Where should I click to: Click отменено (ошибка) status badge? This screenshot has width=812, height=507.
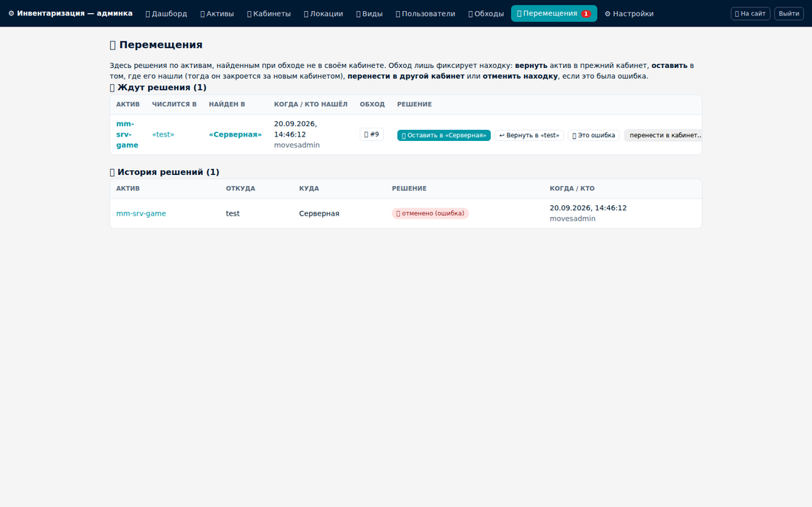pyautogui.click(x=430, y=213)
